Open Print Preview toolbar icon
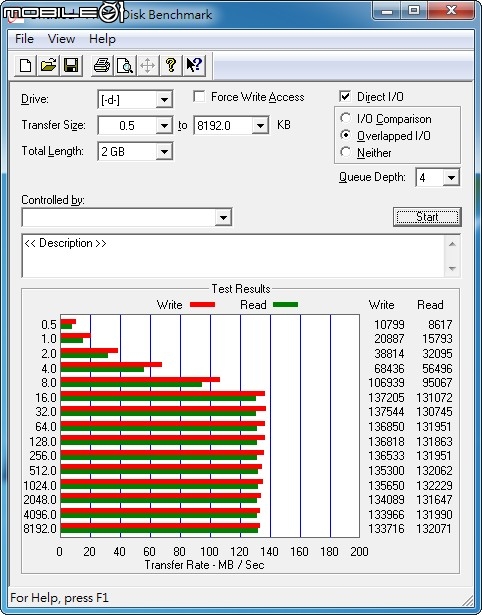482x615 pixels. click(125, 65)
